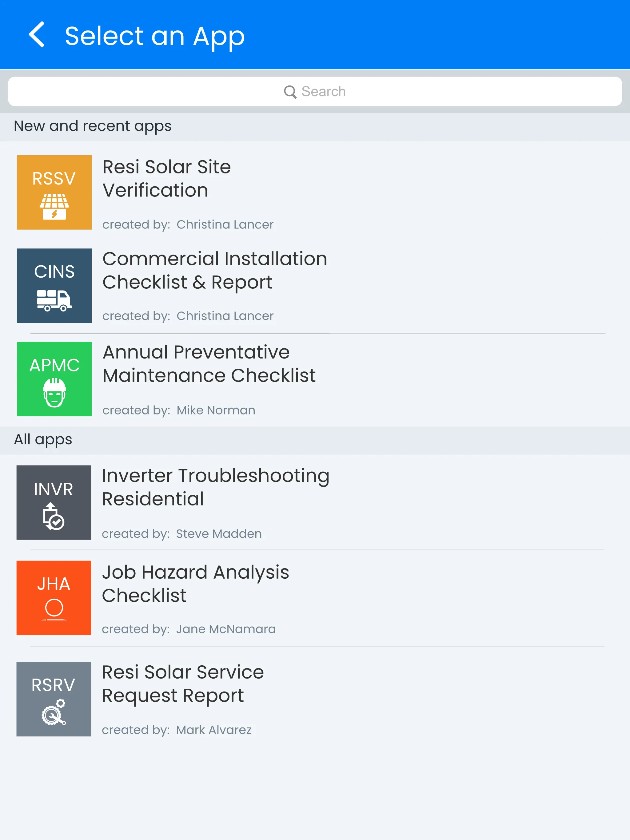Tap the orange JHA app icon
630x840 pixels.
coord(54,598)
